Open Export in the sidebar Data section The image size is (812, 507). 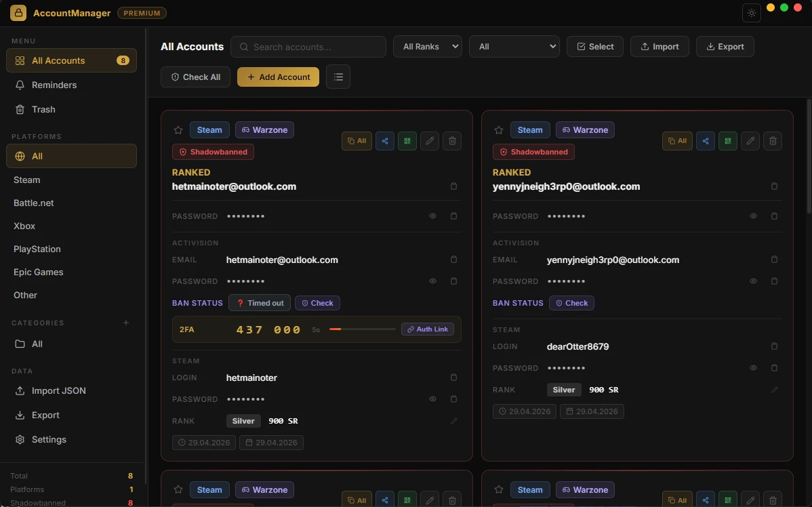click(x=71, y=415)
